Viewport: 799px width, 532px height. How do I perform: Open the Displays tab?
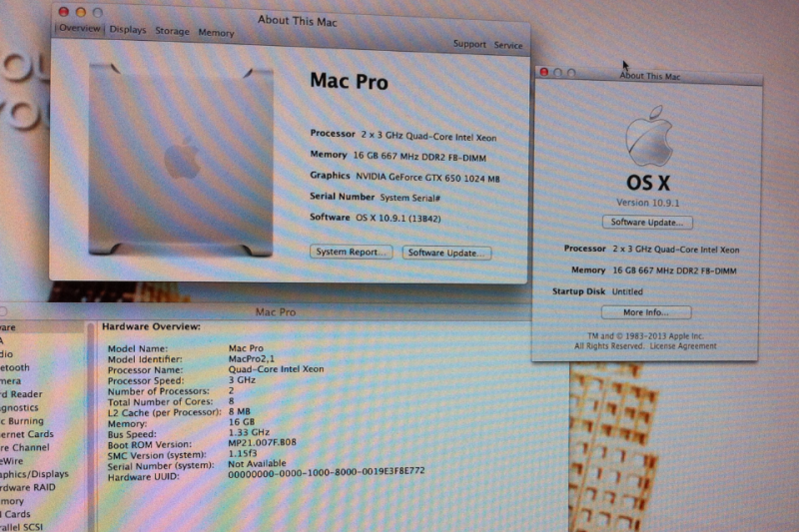coord(128,30)
